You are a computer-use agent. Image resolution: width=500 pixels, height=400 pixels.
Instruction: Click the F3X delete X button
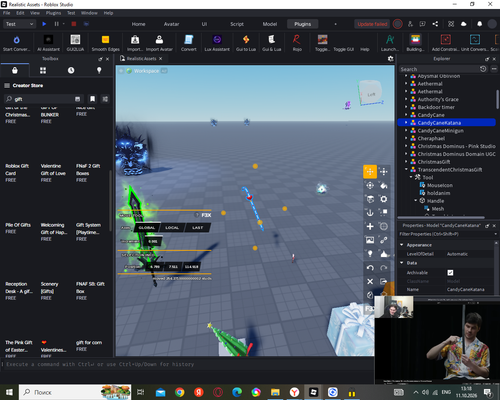[370, 281]
